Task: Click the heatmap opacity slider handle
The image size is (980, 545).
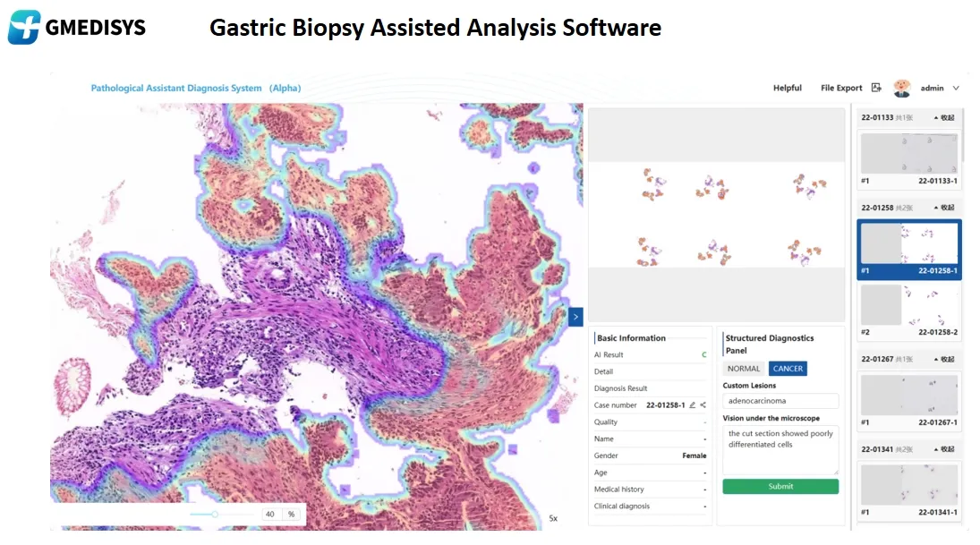Action: pyautogui.click(x=215, y=515)
